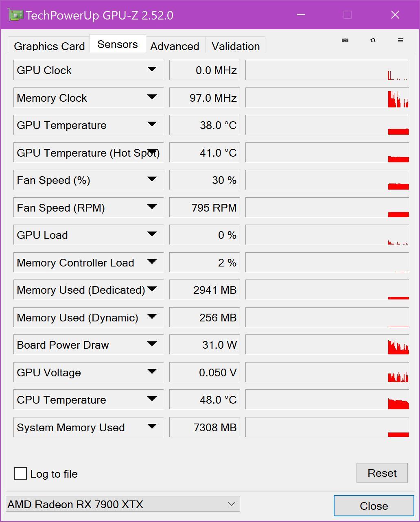Click the screenshot camera icon

click(x=345, y=41)
